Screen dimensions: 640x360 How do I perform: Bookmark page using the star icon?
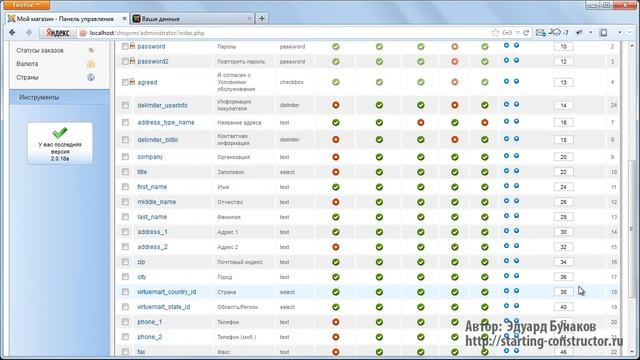495,33
